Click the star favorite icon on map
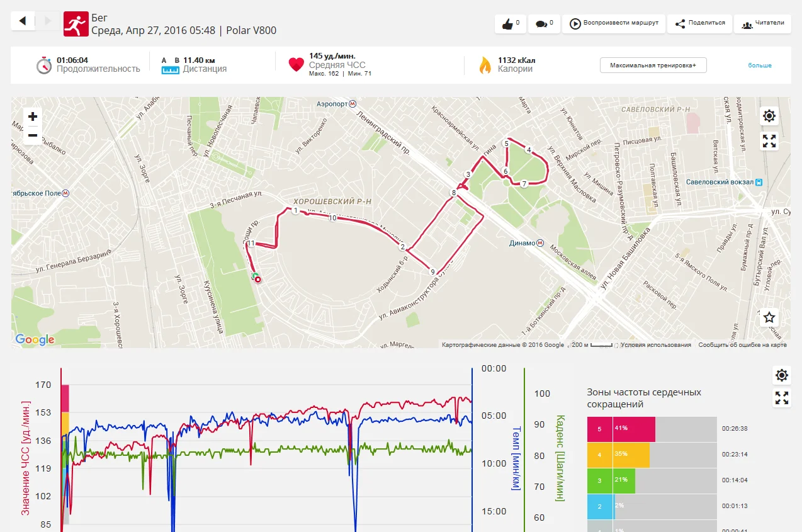 [769, 317]
